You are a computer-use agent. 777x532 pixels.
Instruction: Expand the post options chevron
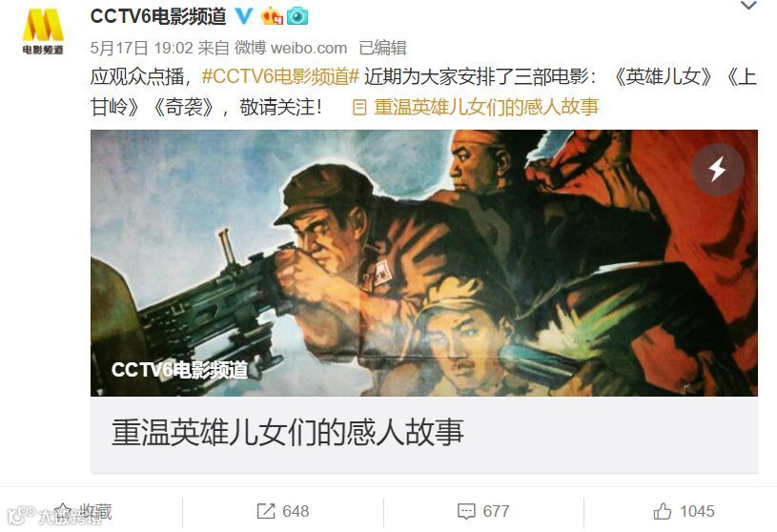pos(748,6)
